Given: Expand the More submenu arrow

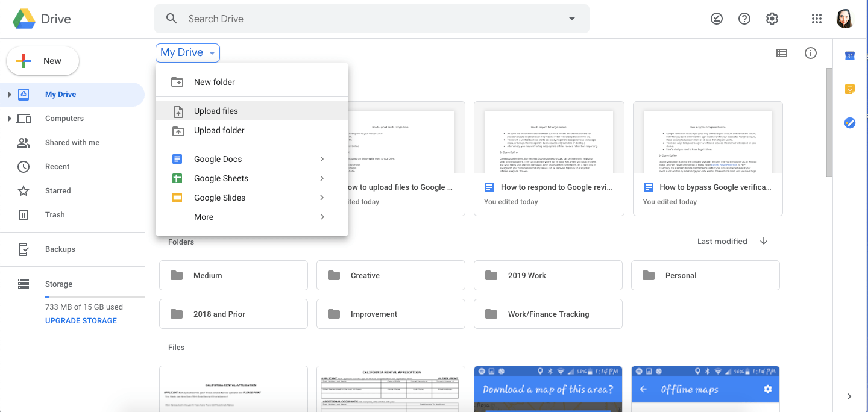Looking at the screenshot, I should point(322,217).
